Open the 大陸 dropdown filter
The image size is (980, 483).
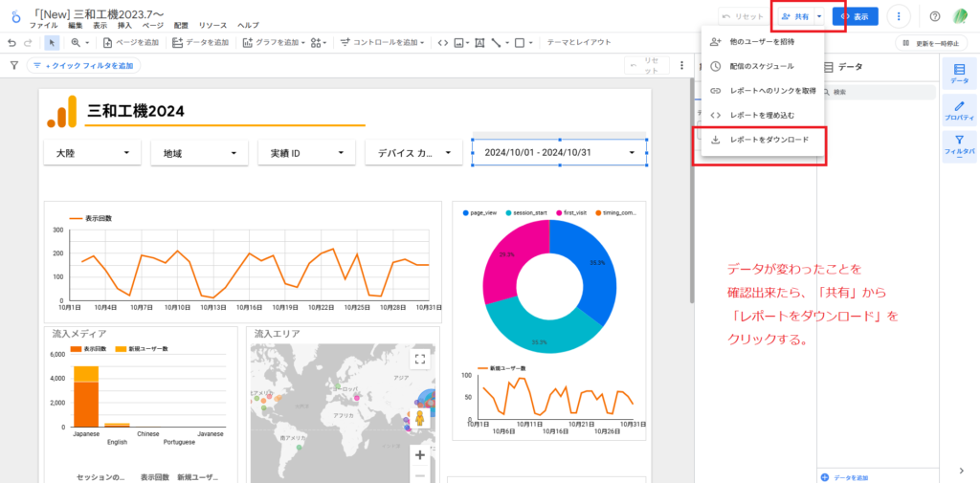[x=92, y=153]
